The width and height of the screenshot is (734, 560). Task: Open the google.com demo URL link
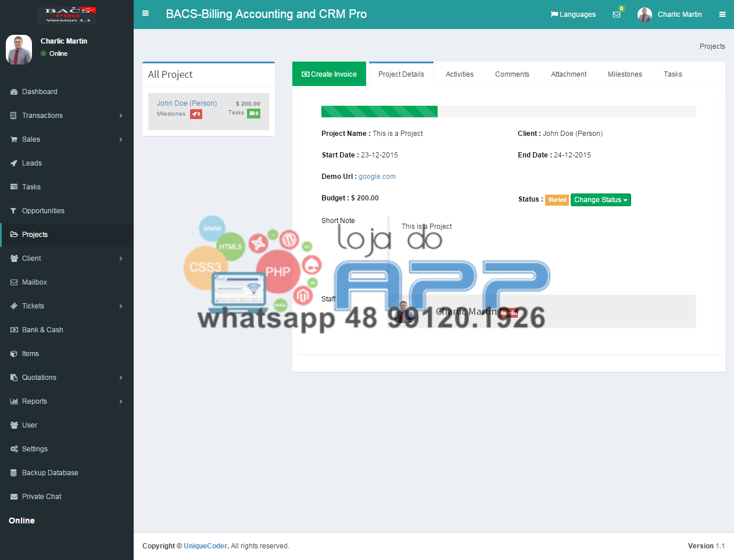pyautogui.click(x=377, y=177)
